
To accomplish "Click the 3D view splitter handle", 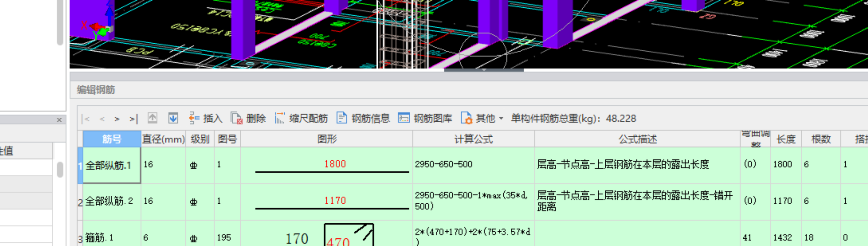I will [x=484, y=70].
